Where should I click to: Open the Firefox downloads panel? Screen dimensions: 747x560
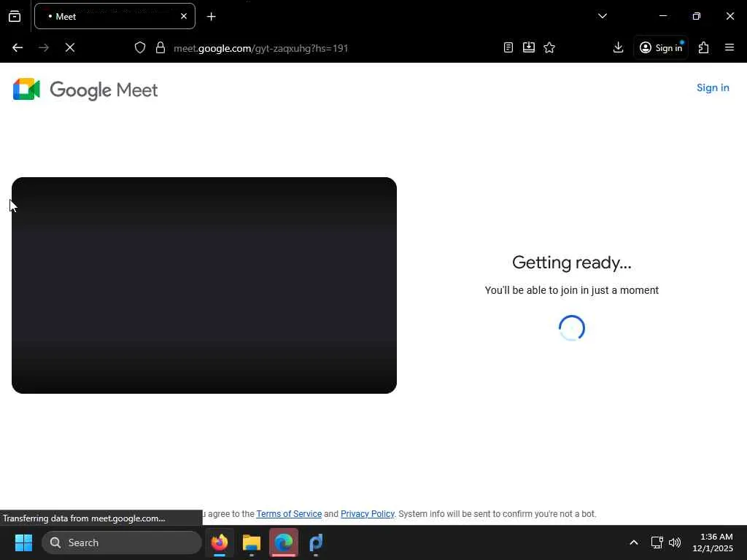pyautogui.click(x=619, y=47)
